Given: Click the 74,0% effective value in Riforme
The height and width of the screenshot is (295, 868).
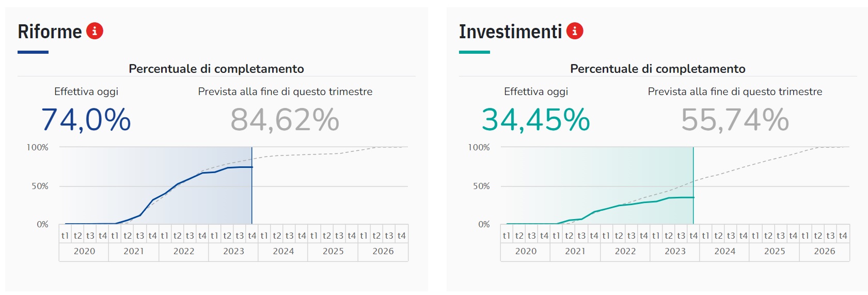Looking at the screenshot, I should click(x=86, y=120).
